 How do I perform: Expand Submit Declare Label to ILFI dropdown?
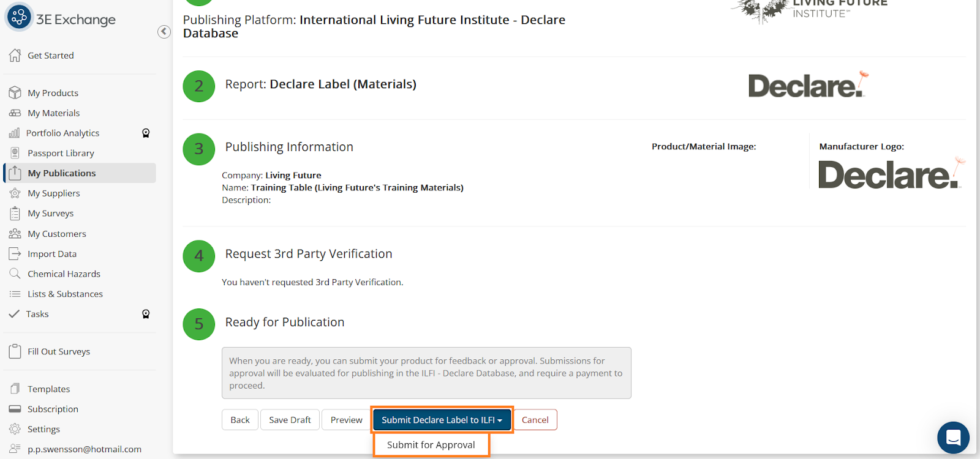click(442, 420)
